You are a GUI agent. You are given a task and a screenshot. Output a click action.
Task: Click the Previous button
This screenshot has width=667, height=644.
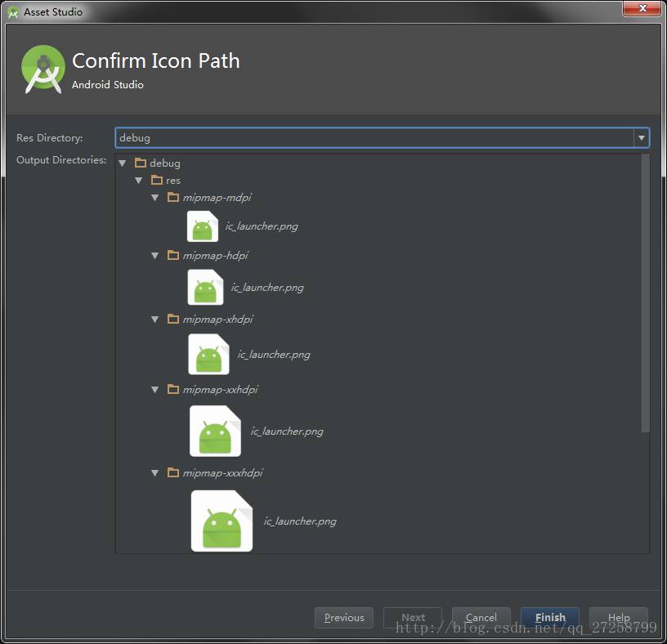tap(344, 618)
